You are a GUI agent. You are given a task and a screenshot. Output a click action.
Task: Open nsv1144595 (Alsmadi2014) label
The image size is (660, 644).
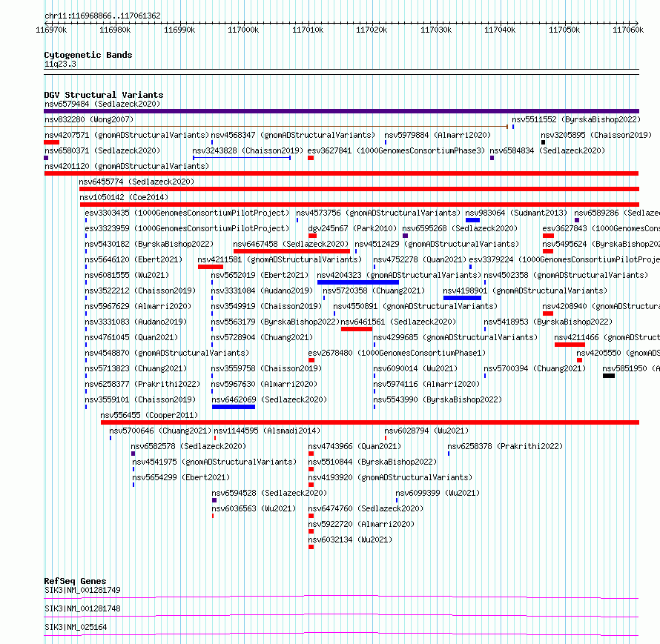tap(267, 431)
